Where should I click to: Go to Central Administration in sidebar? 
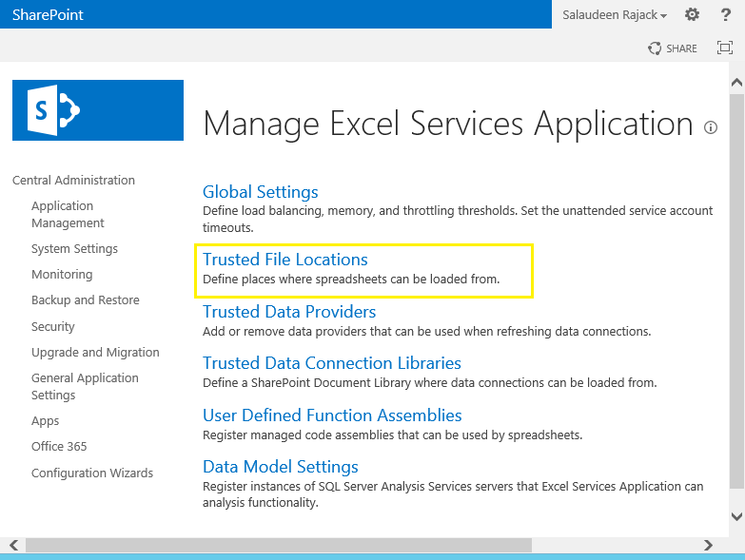pos(73,181)
